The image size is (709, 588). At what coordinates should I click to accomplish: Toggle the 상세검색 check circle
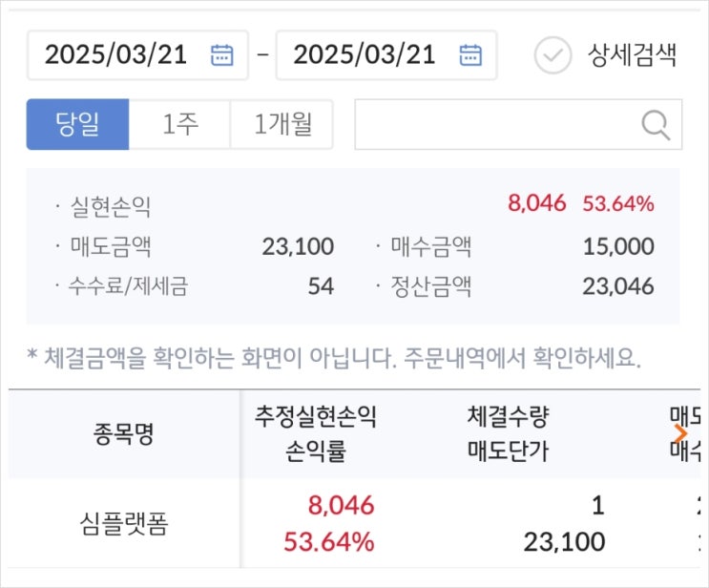[552, 55]
